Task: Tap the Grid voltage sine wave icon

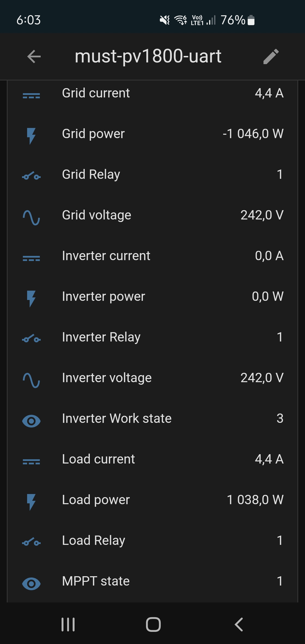Action: point(31,217)
